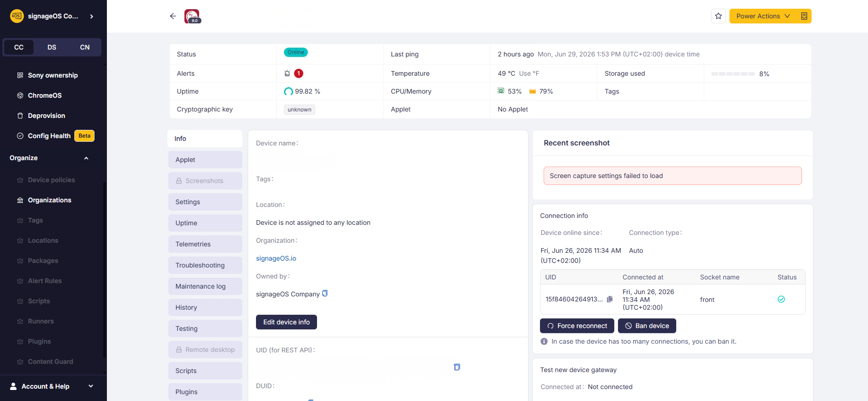Open the Info tab
The width and height of the screenshot is (868, 401).
point(205,139)
